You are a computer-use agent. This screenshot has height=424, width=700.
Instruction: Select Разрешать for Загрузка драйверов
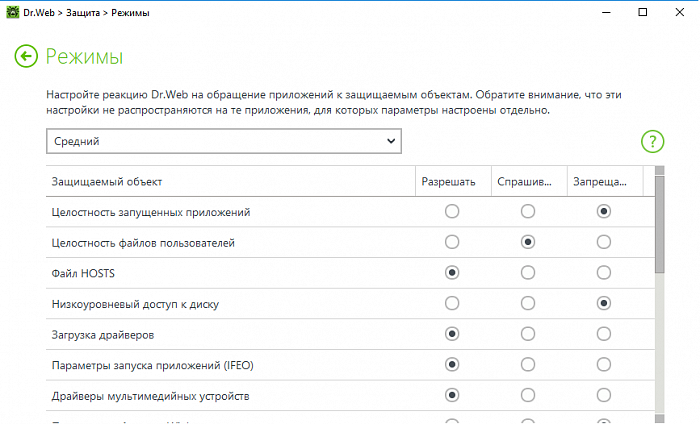(452, 334)
